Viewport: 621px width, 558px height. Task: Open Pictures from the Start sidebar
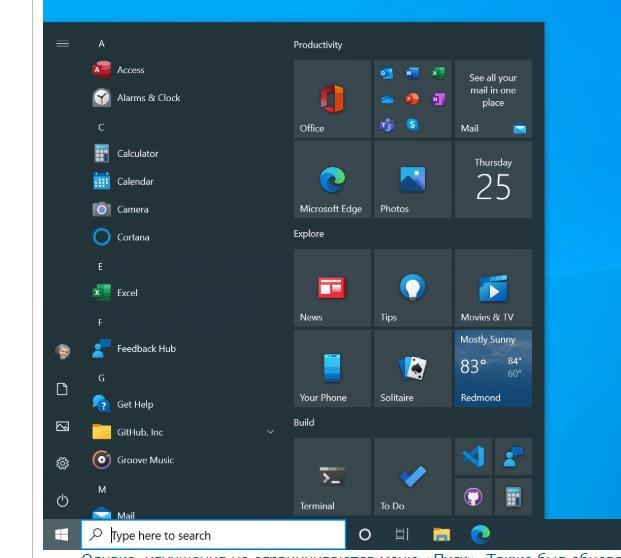tap(63, 427)
